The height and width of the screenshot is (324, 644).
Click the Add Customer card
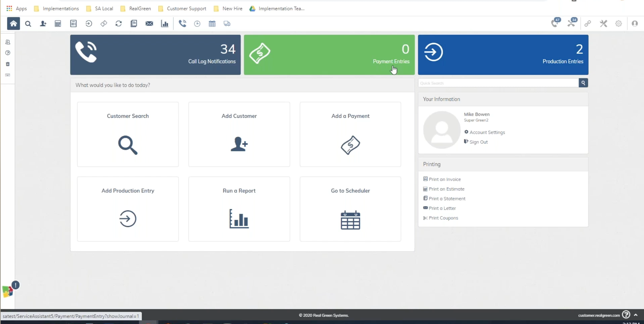[239, 134]
